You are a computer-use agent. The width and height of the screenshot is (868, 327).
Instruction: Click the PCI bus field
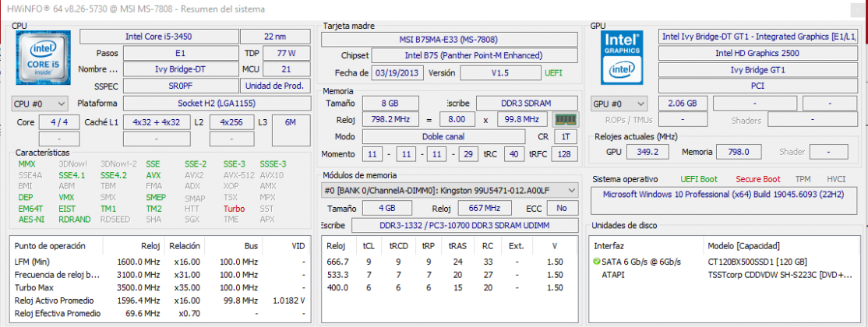(757, 86)
